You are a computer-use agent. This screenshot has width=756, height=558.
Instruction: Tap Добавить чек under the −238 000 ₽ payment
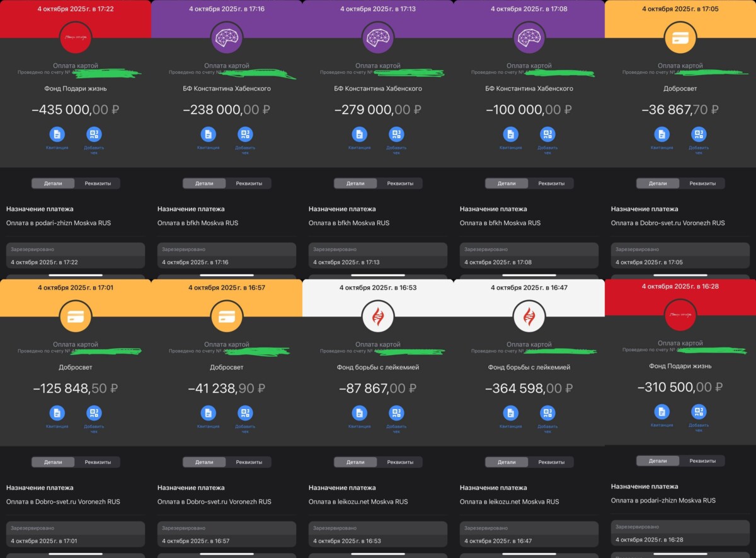(x=245, y=135)
